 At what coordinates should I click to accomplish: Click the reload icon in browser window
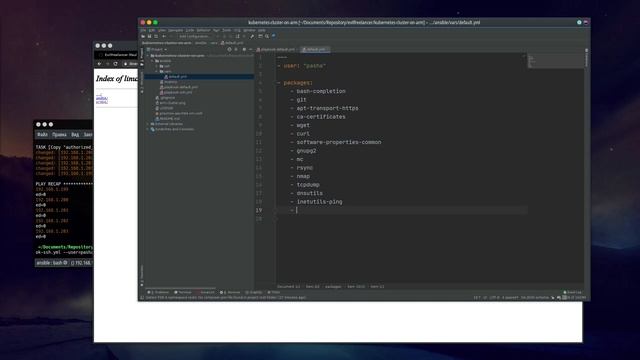(x=116, y=64)
